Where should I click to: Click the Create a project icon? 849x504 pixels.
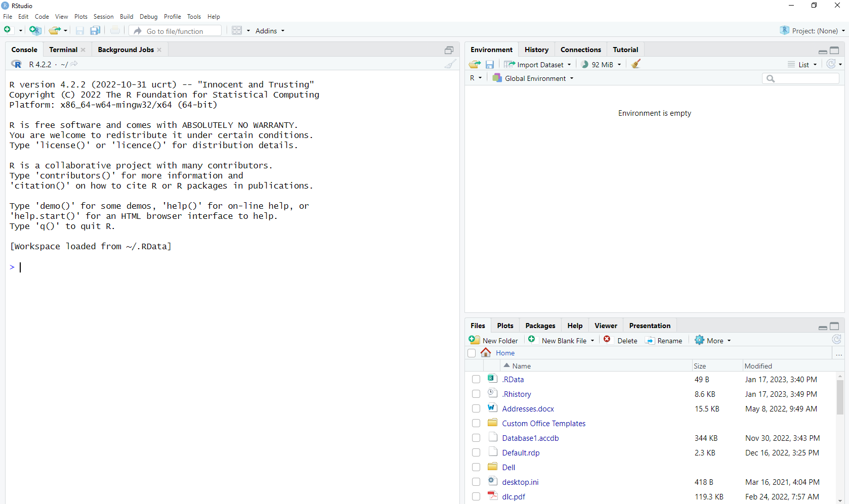coord(35,30)
